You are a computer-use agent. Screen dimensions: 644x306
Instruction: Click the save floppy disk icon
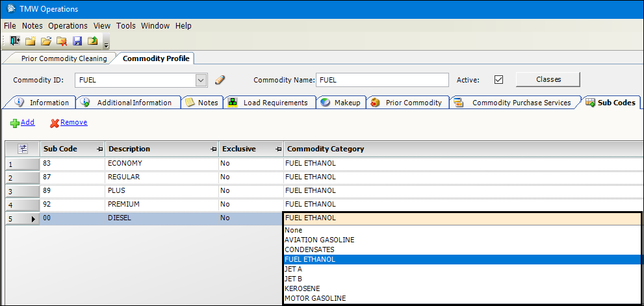pyautogui.click(x=77, y=41)
